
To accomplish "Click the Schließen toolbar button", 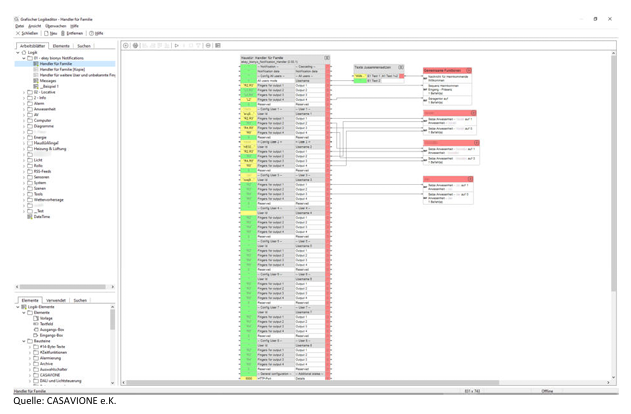I will point(27,33).
